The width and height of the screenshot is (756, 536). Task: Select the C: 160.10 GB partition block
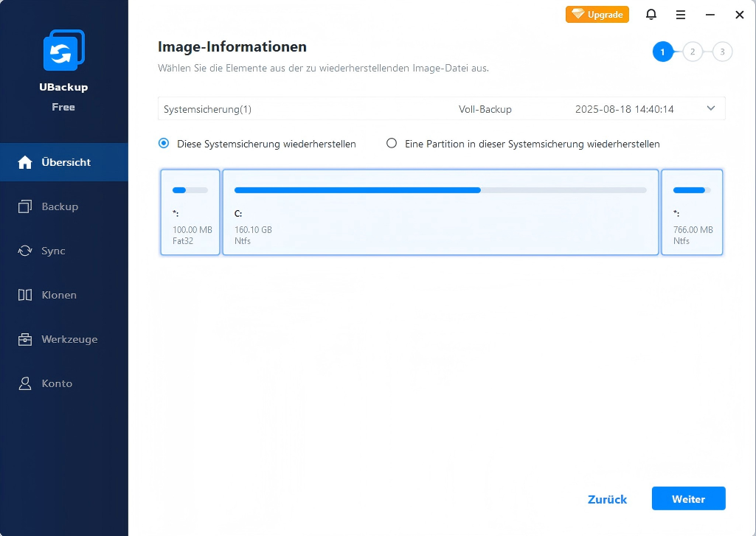440,212
